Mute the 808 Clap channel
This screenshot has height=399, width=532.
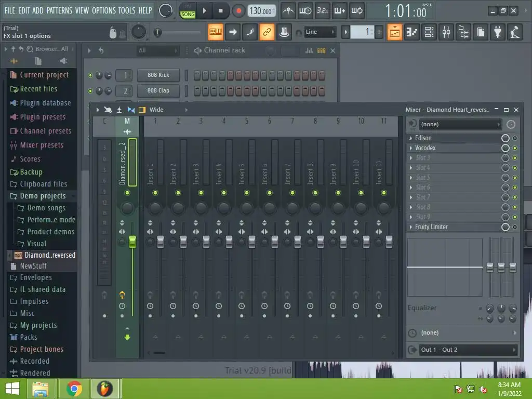pyautogui.click(x=90, y=91)
